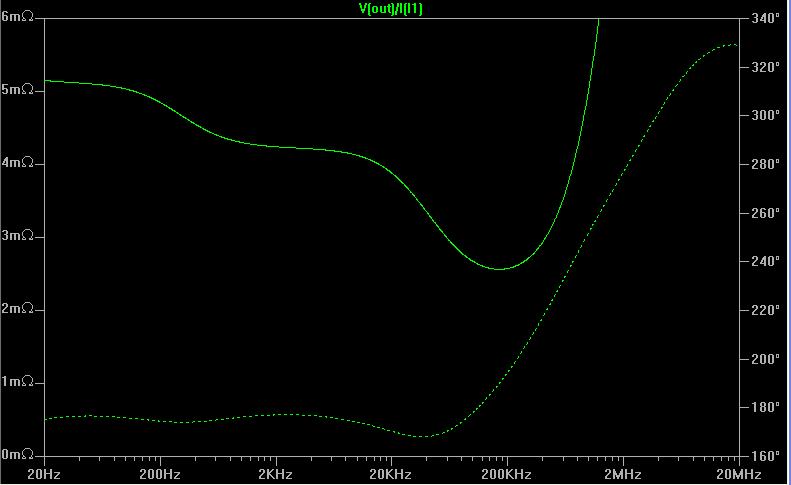
Task: Click the 20KHz frequency axis label
Action: (390, 474)
